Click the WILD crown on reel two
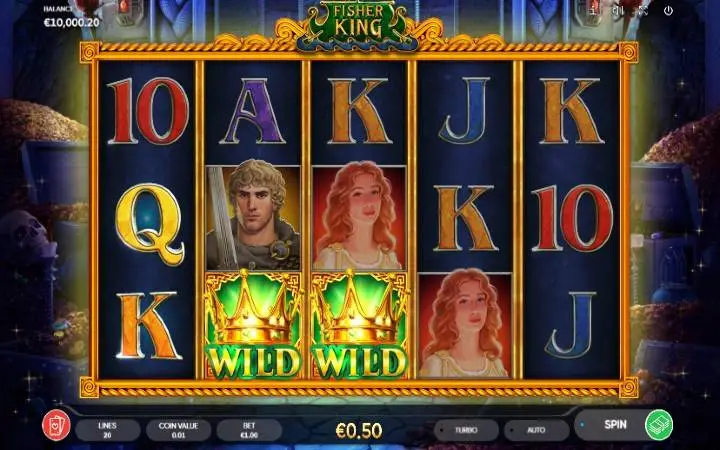This screenshot has width=720, height=450. click(253, 325)
